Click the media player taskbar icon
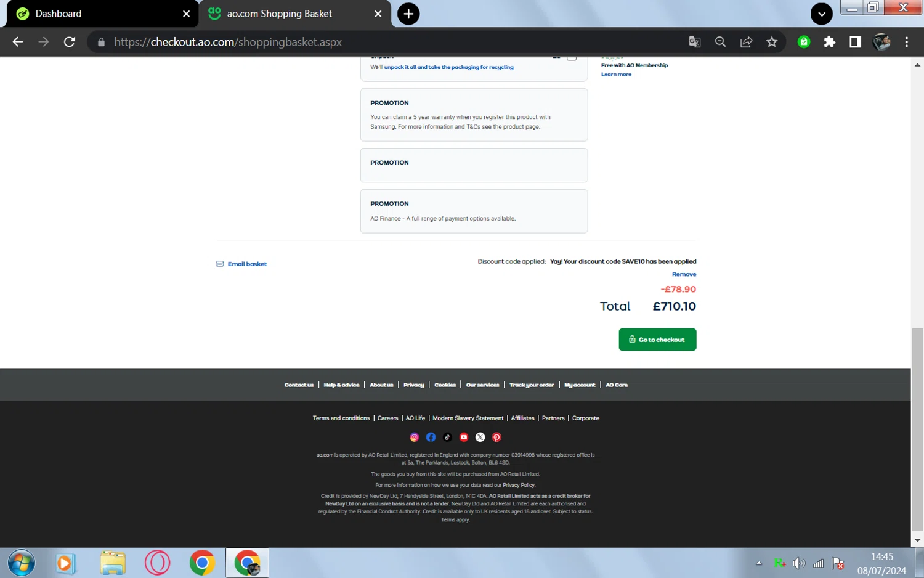 tap(66, 563)
